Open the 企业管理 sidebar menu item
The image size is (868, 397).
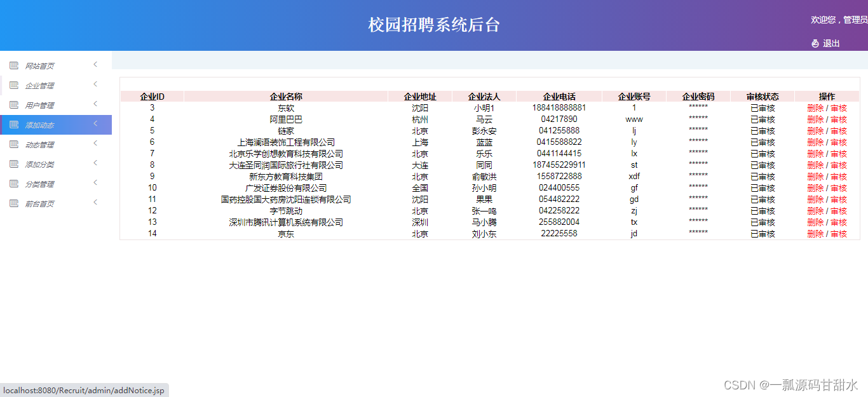[56, 85]
